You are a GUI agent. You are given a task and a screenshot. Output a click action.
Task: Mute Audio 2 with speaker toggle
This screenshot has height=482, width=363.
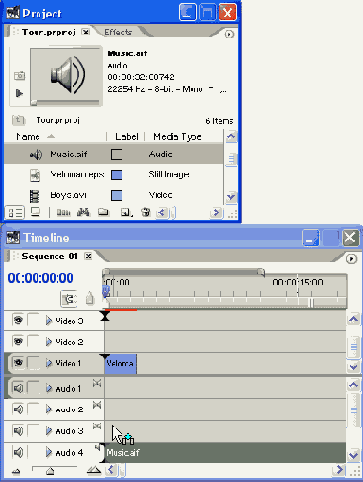18,409
